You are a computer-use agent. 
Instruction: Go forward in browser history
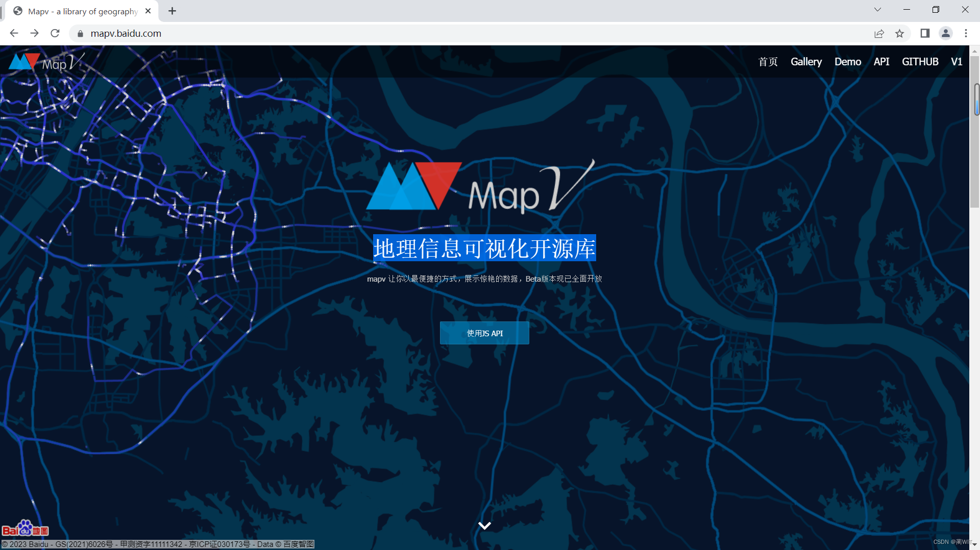click(34, 33)
